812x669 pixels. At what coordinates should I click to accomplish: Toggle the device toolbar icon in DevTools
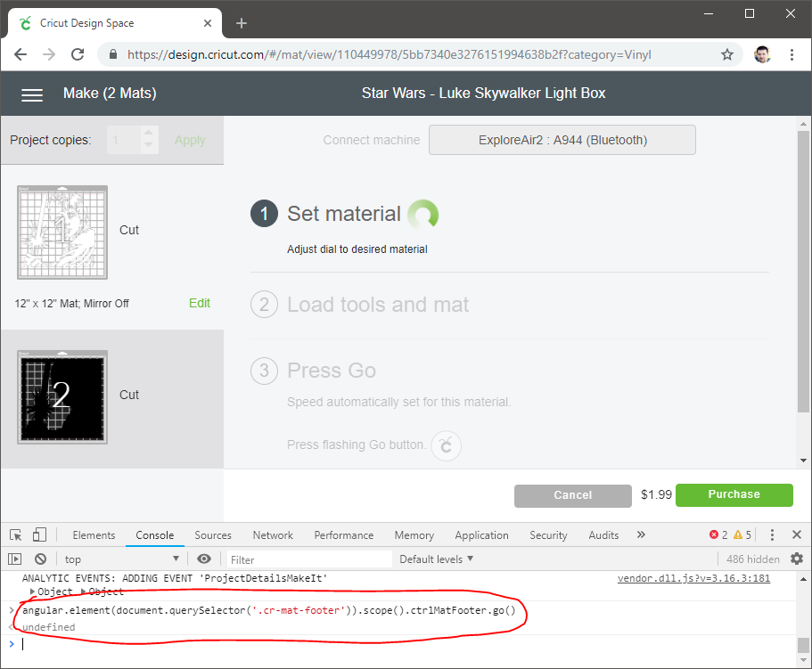tap(39, 535)
